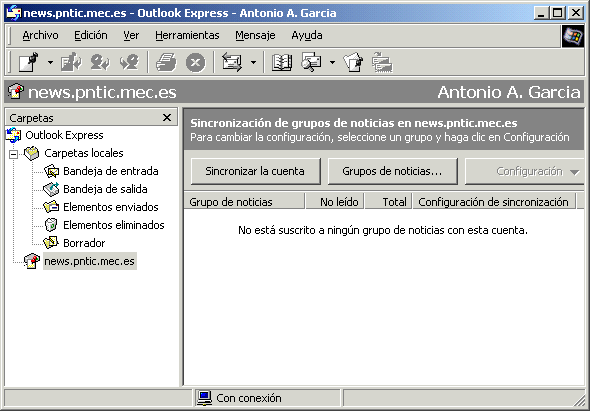Select Carpetas locales folder
Screen dimensions: 590x411
[84, 153]
